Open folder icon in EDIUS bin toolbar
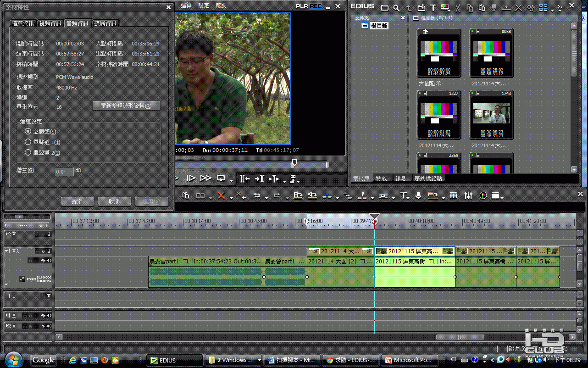The height and width of the screenshot is (368, 588). pyautogui.click(x=384, y=7)
